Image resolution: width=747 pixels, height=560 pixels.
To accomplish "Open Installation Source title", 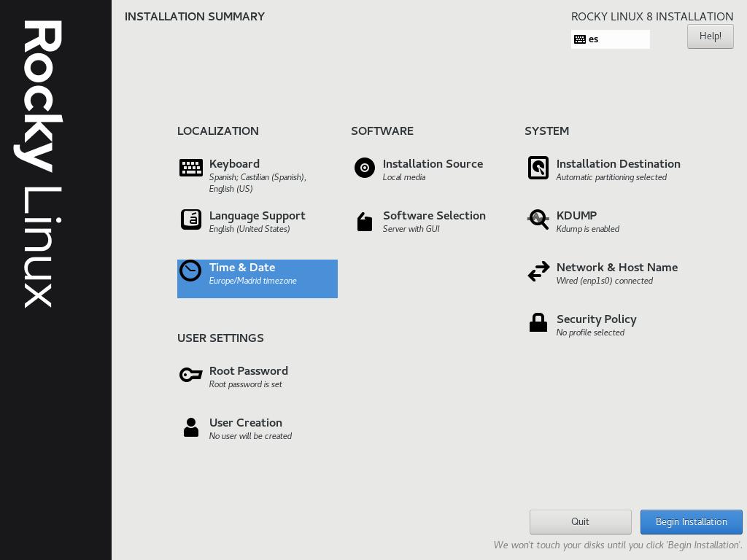I will coord(433,164).
